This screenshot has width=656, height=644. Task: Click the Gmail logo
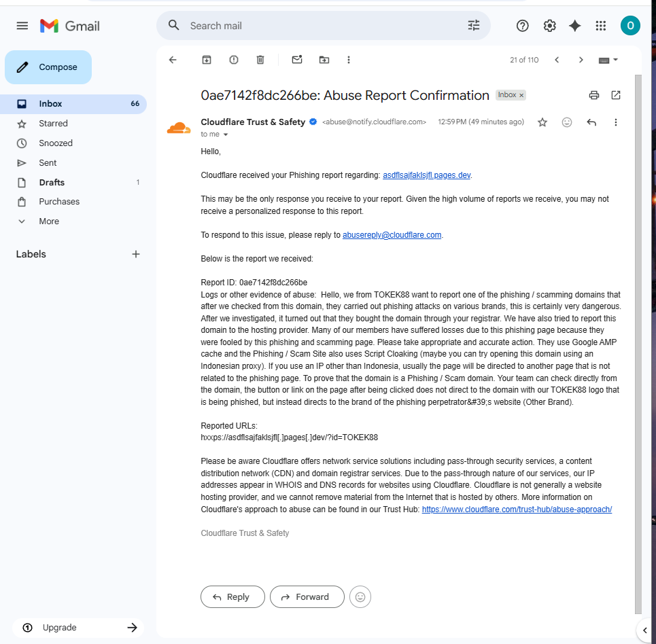coord(70,26)
